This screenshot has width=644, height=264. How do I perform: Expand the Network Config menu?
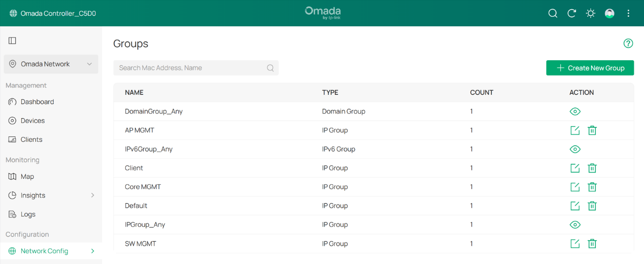[92, 251]
